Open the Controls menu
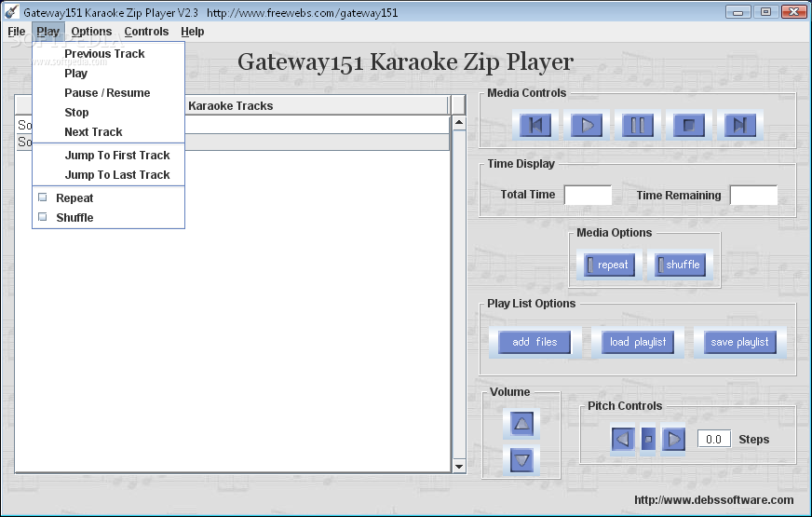This screenshot has width=812, height=517. 146,32
